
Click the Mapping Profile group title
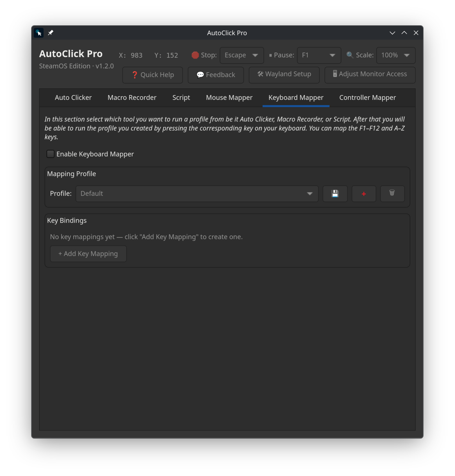[x=71, y=174]
